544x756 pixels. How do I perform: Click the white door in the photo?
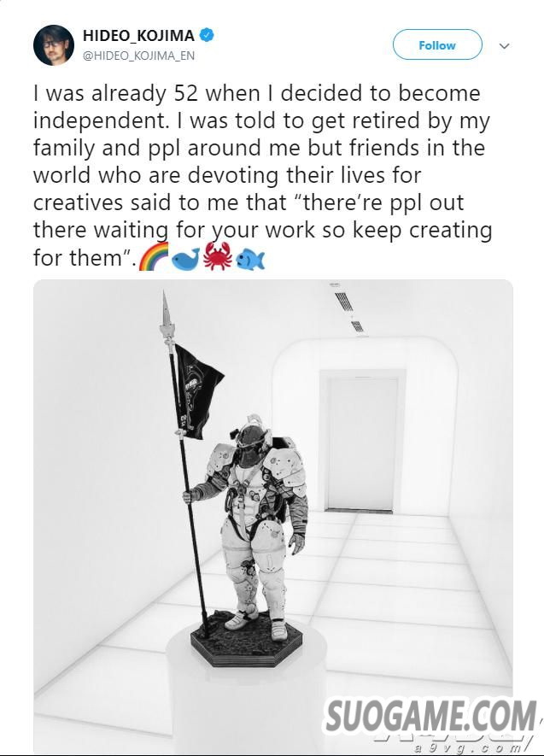[362, 443]
